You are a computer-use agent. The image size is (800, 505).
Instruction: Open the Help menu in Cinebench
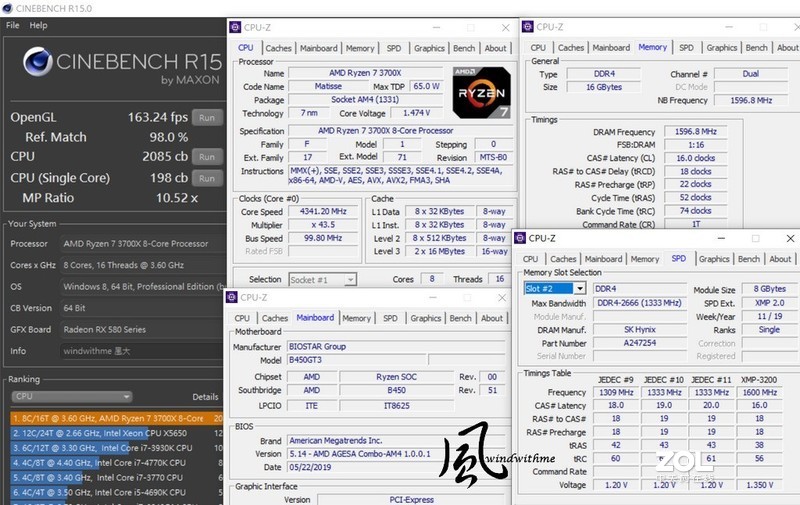38,25
